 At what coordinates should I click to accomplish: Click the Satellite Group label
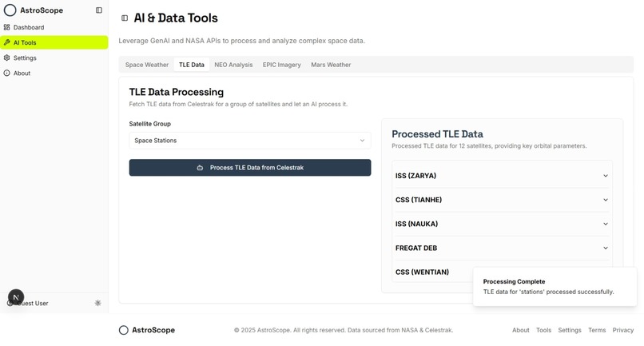click(x=150, y=124)
